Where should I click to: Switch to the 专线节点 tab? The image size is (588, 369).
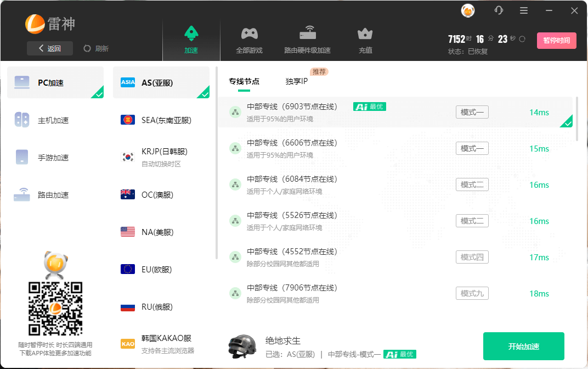point(244,81)
